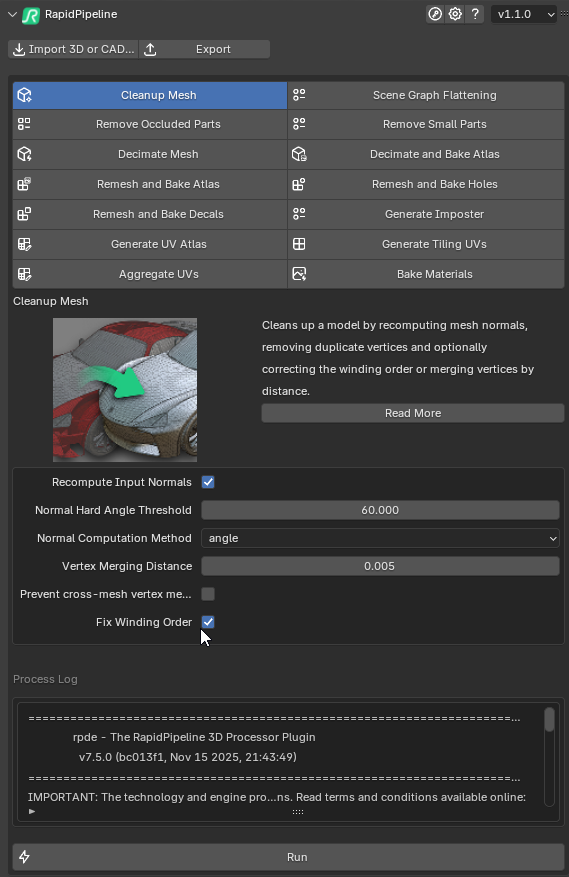The width and height of the screenshot is (569, 877).
Task: Click the Generate UV Atlas label
Action: pyautogui.click(x=159, y=244)
